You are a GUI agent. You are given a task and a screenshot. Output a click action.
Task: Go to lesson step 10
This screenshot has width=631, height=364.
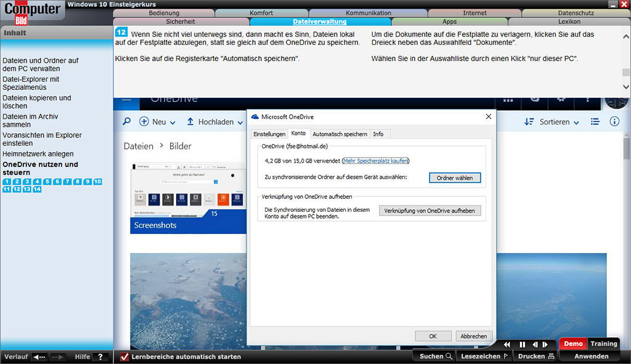point(97,182)
